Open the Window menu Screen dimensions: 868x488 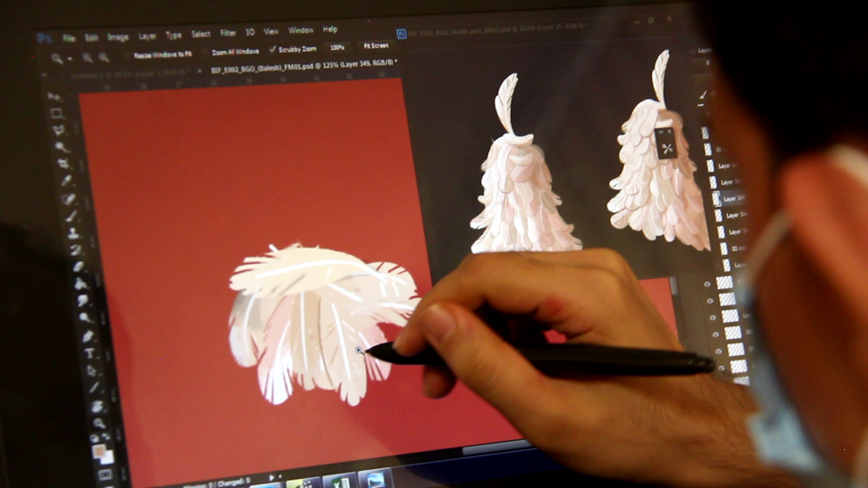point(300,30)
